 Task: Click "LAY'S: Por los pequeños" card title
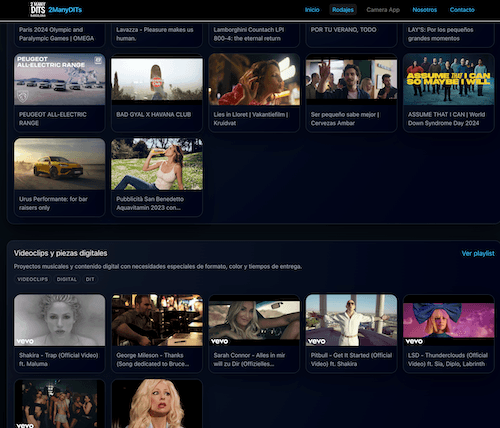click(440, 34)
